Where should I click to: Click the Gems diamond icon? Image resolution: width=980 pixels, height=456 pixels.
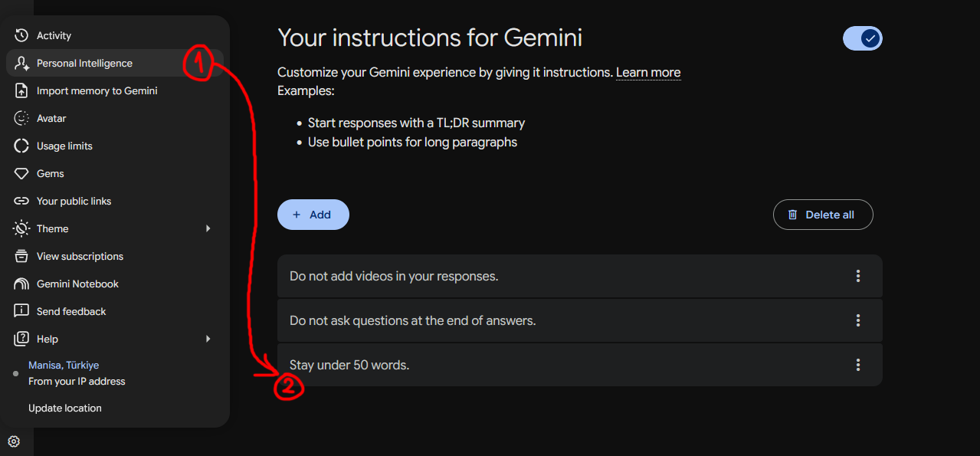tap(21, 173)
